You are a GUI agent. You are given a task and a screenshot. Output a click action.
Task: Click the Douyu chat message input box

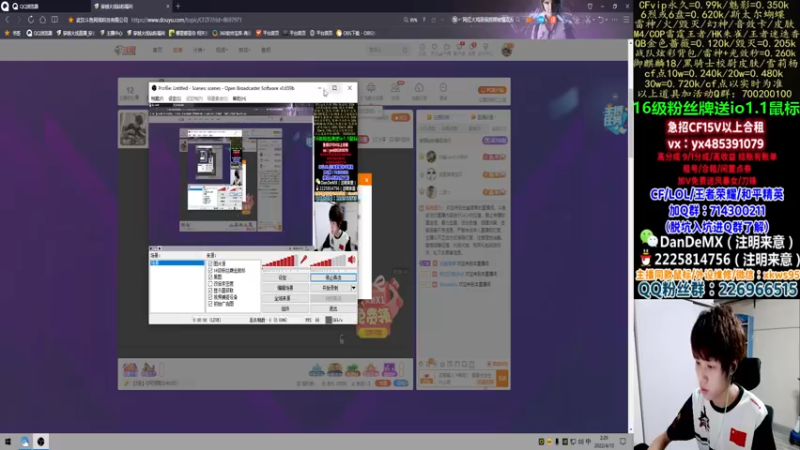[466, 378]
